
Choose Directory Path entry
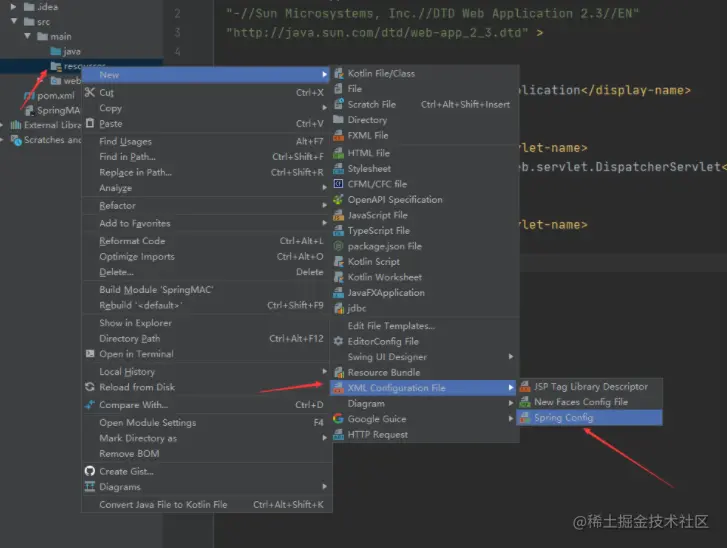point(205,338)
